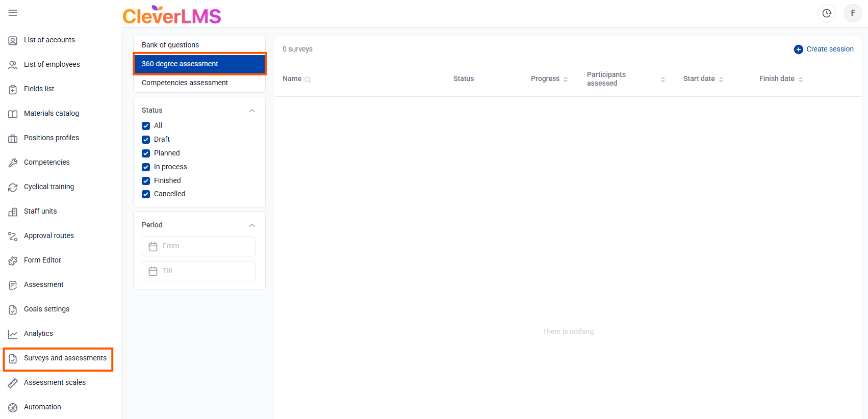Uncheck the Cancelled status checkbox

click(x=146, y=194)
